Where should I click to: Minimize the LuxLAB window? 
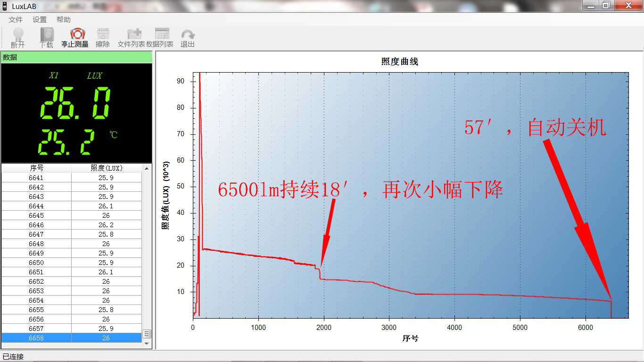click(591, 5)
